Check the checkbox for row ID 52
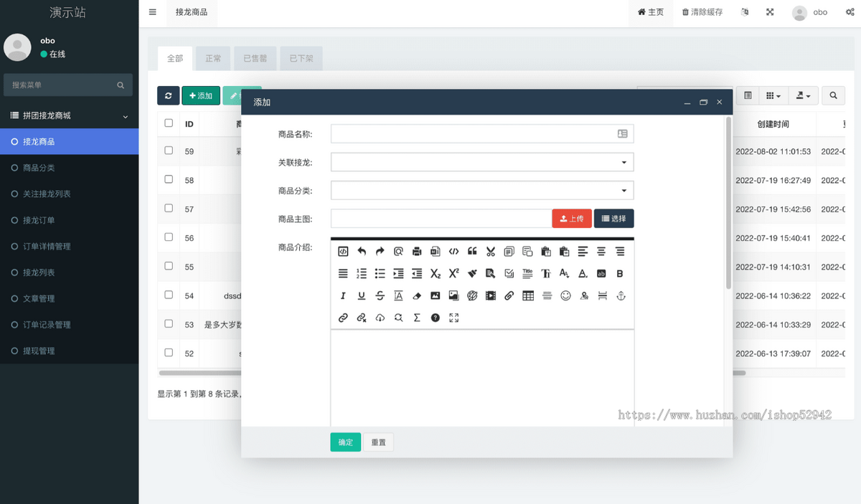861x504 pixels. pos(169,352)
